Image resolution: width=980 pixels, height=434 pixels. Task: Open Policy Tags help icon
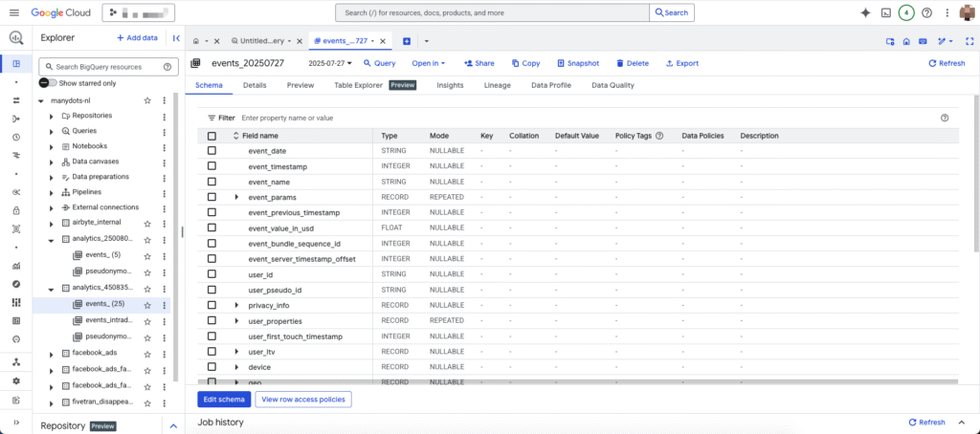pos(658,136)
